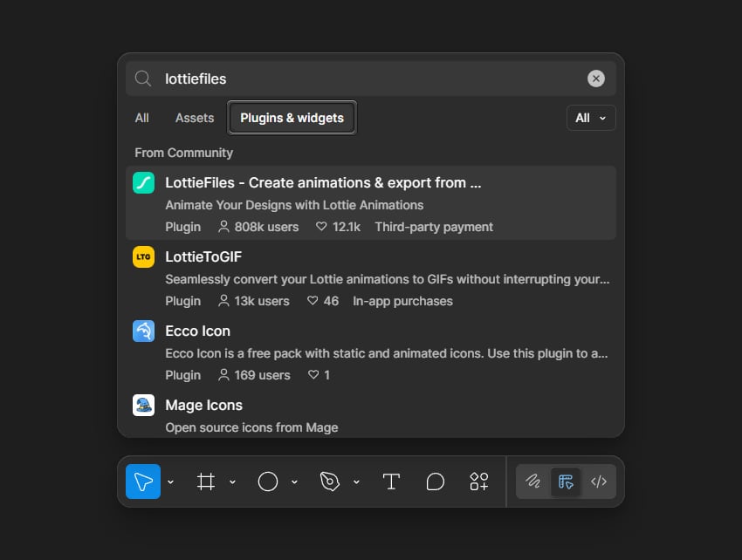Open the All filter dropdown
The image size is (742, 560).
591,118
